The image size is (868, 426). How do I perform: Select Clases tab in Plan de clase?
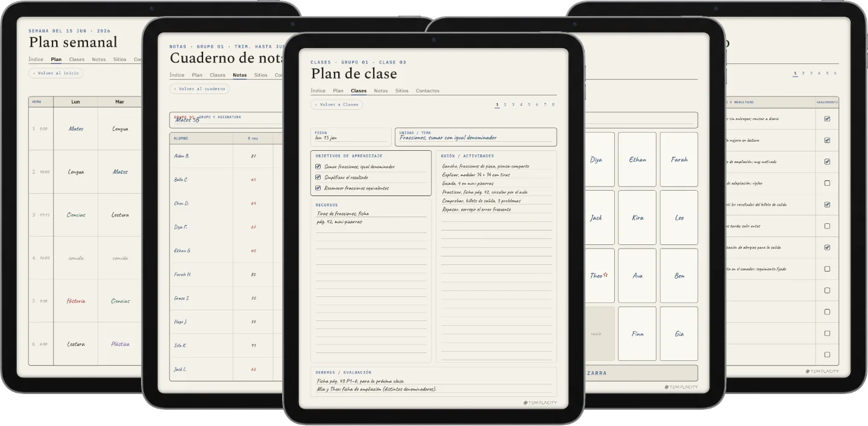click(x=359, y=91)
